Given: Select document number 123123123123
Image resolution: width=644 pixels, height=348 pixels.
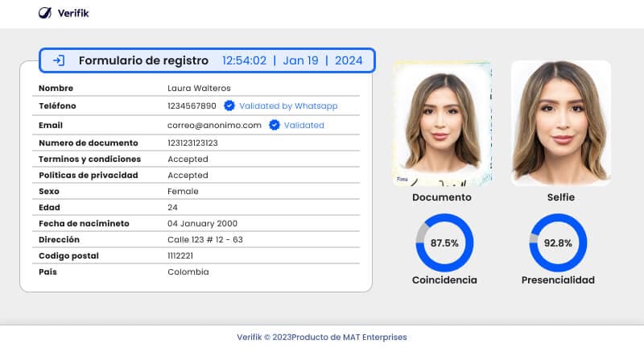Looking at the screenshot, I should coord(192,143).
